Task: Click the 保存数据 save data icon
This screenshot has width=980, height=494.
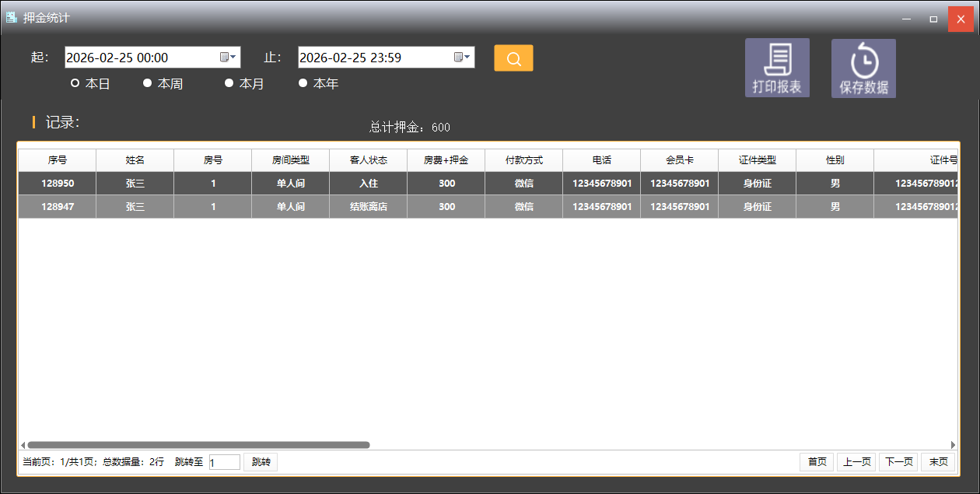Action: [863, 68]
